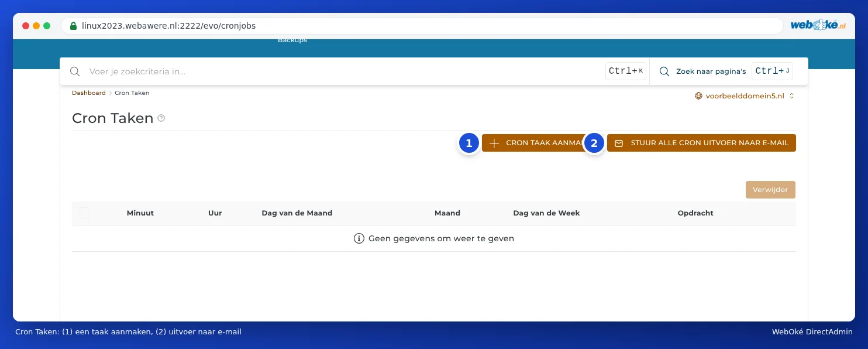Click the plus icon on Cron Taak Aanmaken

494,143
